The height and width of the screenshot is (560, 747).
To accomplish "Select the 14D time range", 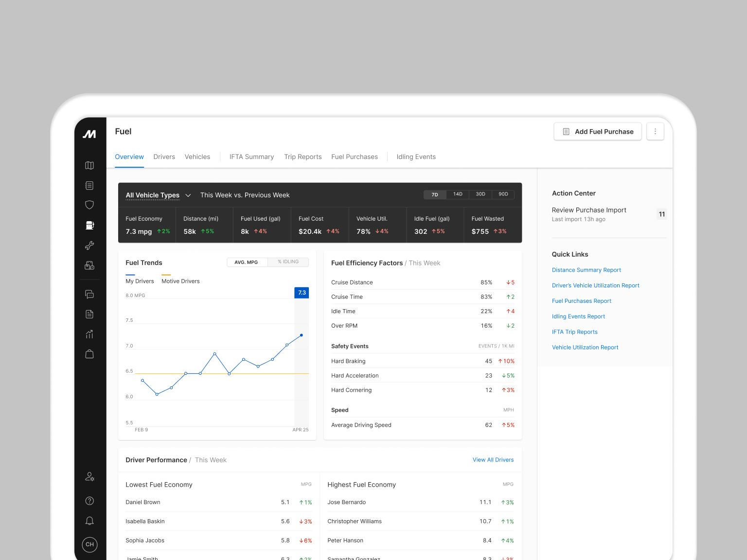I will [x=458, y=194].
